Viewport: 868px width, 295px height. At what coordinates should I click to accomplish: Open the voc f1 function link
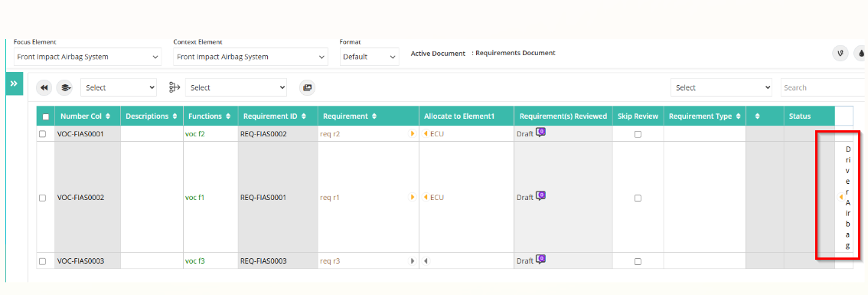click(195, 198)
